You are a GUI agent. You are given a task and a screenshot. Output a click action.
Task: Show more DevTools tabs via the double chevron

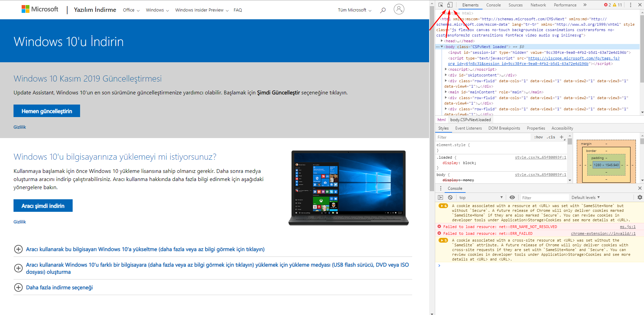point(585,5)
